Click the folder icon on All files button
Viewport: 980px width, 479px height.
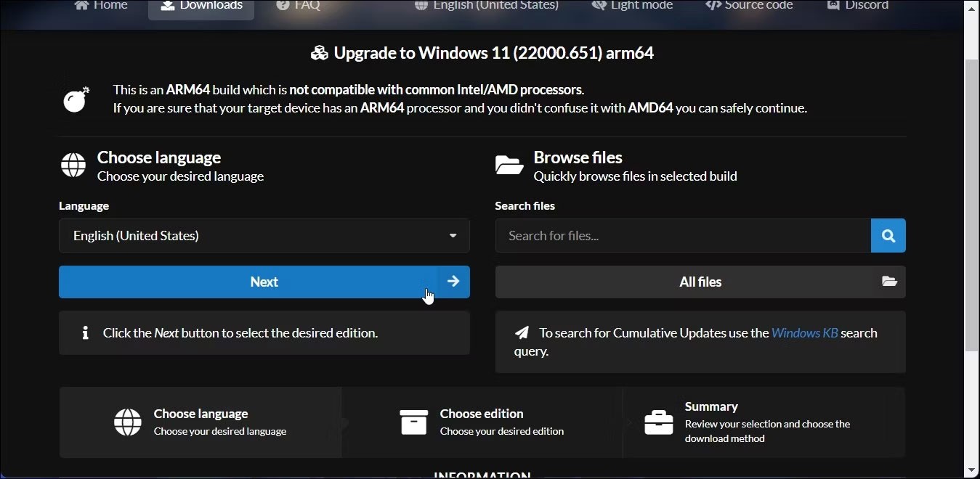click(889, 282)
